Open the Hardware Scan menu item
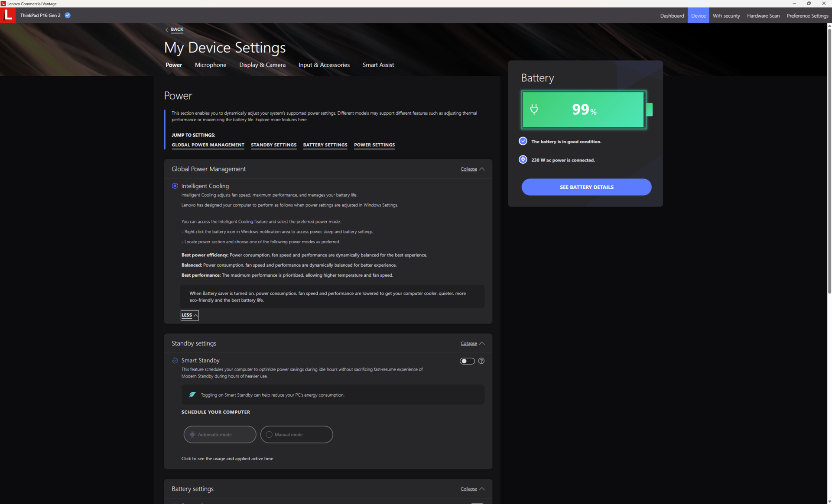 pyautogui.click(x=763, y=16)
